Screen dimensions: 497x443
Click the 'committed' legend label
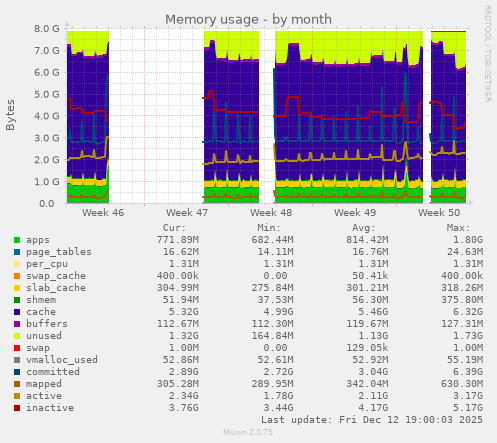point(53,372)
